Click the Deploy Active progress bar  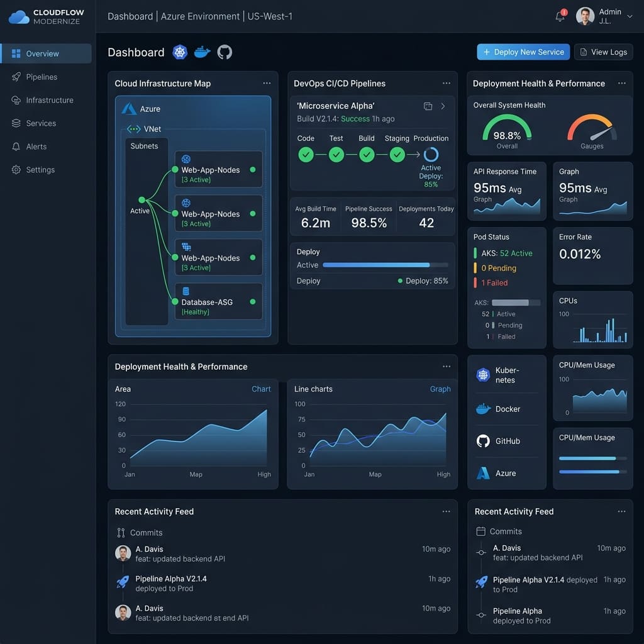(x=385, y=265)
